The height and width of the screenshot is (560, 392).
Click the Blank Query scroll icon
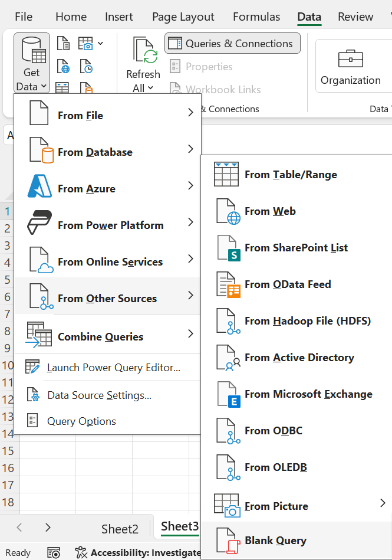pyautogui.click(x=228, y=541)
